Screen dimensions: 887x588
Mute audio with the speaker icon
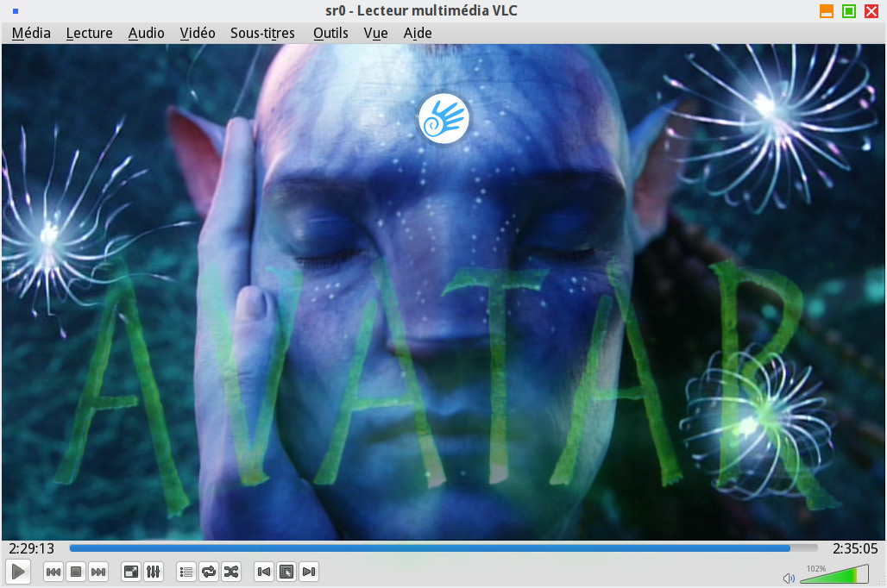pos(789,578)
